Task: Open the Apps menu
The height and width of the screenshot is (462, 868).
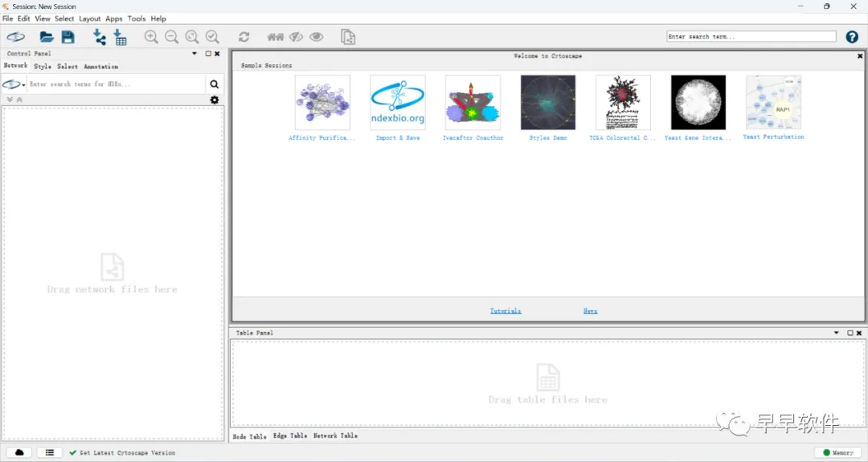Action: (114, 18)
